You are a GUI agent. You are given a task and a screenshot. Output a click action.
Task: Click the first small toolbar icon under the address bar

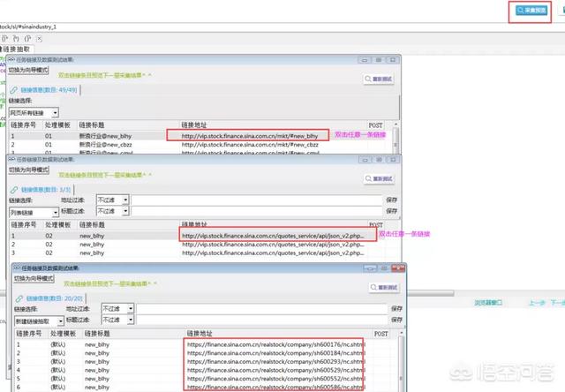pos(4,39)
